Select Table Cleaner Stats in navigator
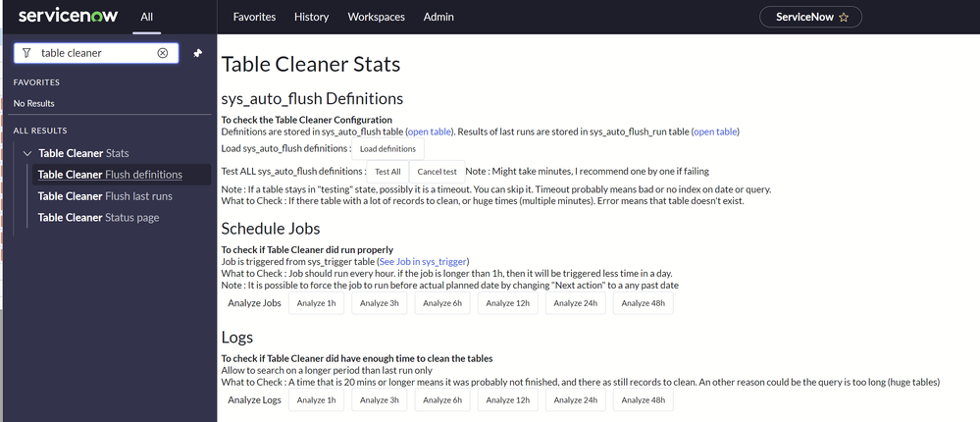 point(83,153)
